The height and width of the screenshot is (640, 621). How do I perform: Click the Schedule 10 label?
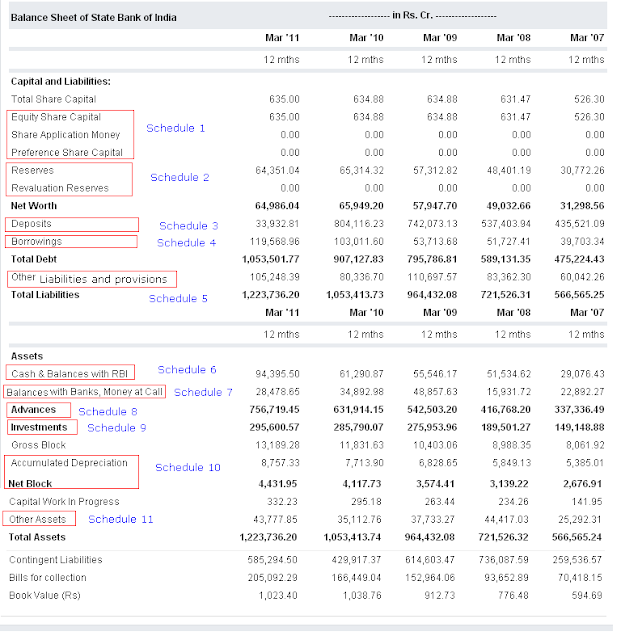[188, 467]
